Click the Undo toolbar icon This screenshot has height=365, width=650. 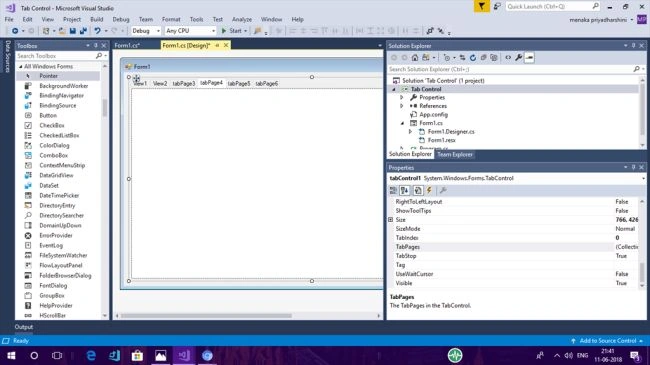point(97,31)
